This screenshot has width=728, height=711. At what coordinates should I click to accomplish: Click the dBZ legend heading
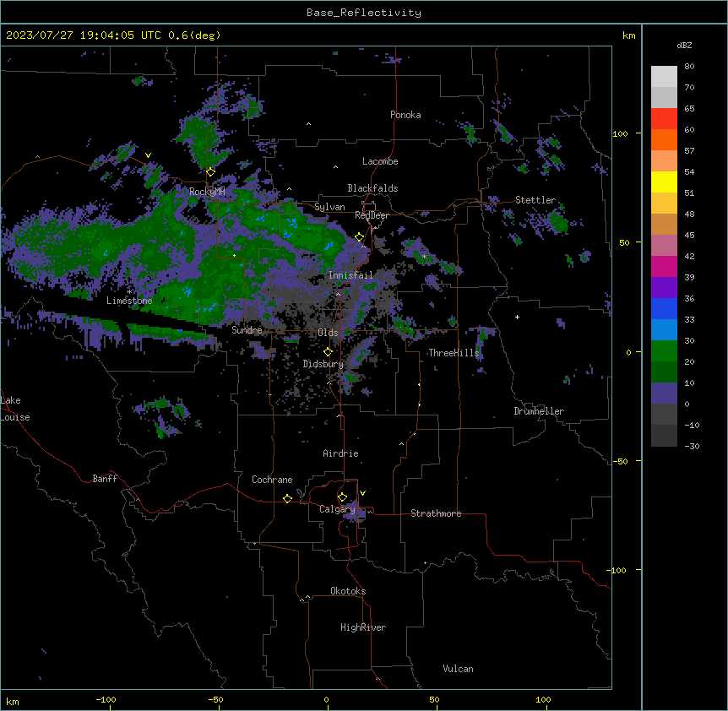point(684,45)
